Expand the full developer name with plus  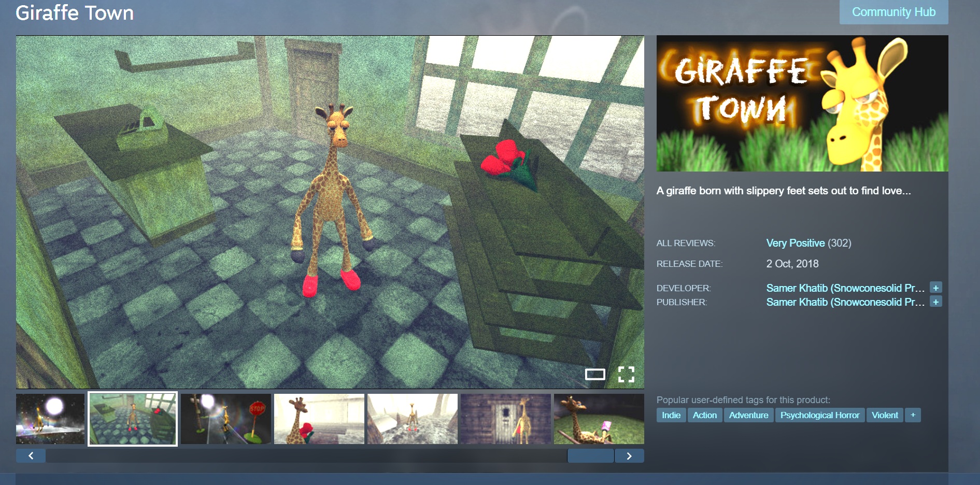(935, 288)
